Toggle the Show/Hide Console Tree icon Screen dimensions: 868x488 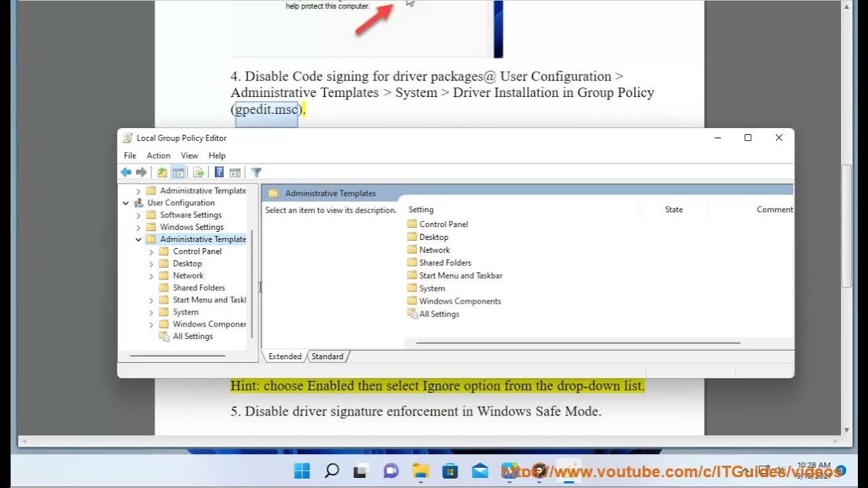coord(178,173)
